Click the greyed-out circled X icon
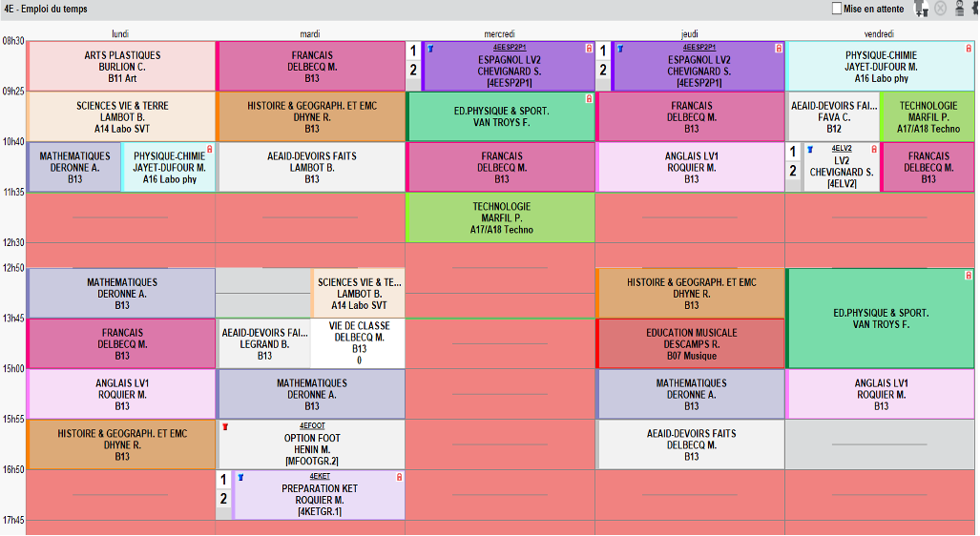This screenshot has height=536, width=980. click(941, 9)
